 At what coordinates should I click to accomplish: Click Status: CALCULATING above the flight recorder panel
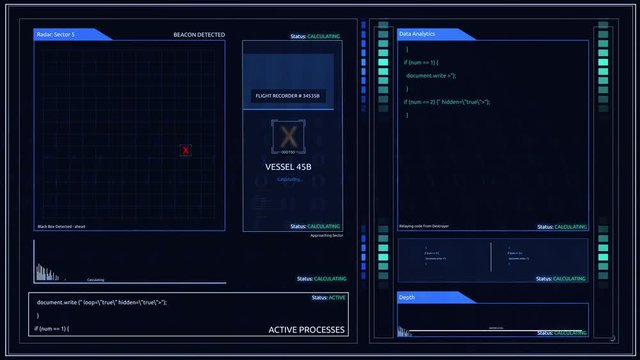[315, 36]
